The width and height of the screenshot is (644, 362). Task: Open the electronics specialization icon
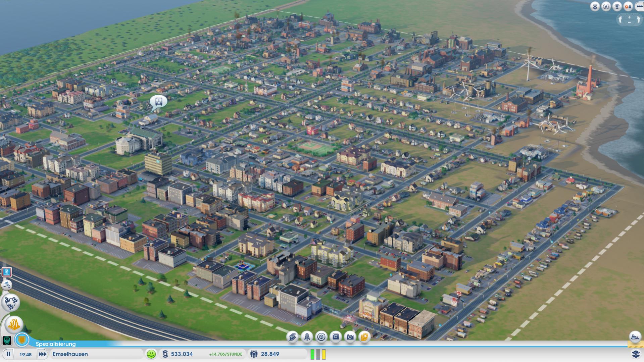(336, 337)
